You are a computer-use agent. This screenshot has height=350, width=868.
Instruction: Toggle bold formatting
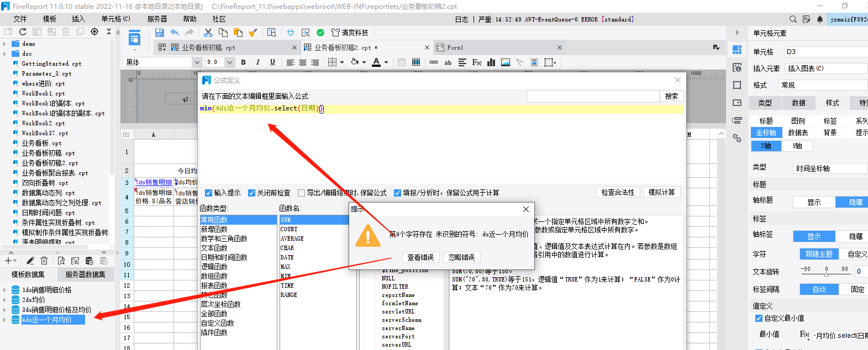(243, 62)
